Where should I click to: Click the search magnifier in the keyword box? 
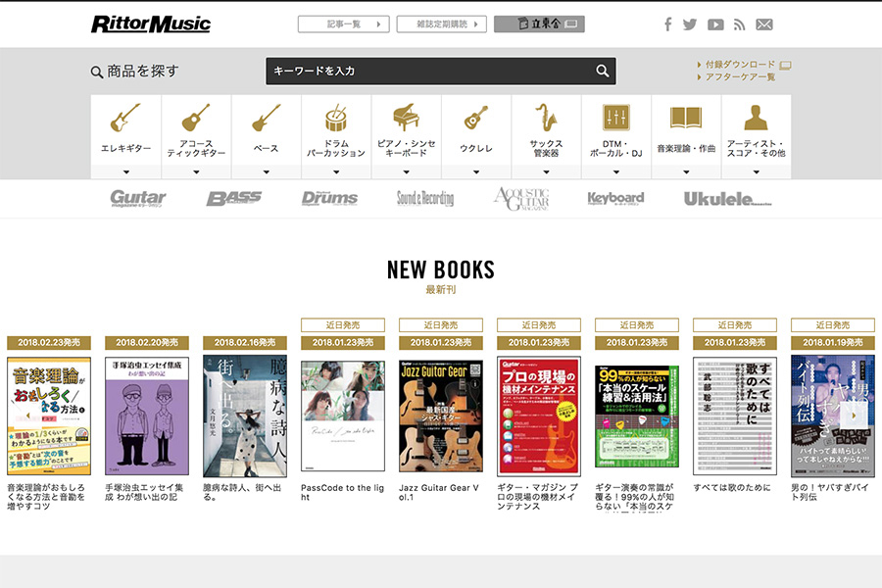[x=603, y=71]
